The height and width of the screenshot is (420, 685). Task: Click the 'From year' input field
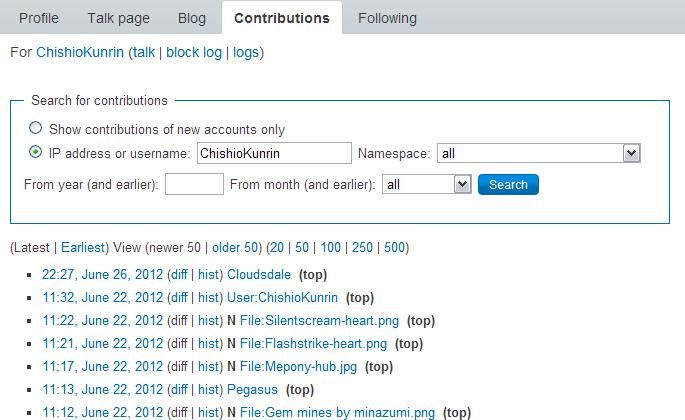pyautogui.click(x=194, y=184)
